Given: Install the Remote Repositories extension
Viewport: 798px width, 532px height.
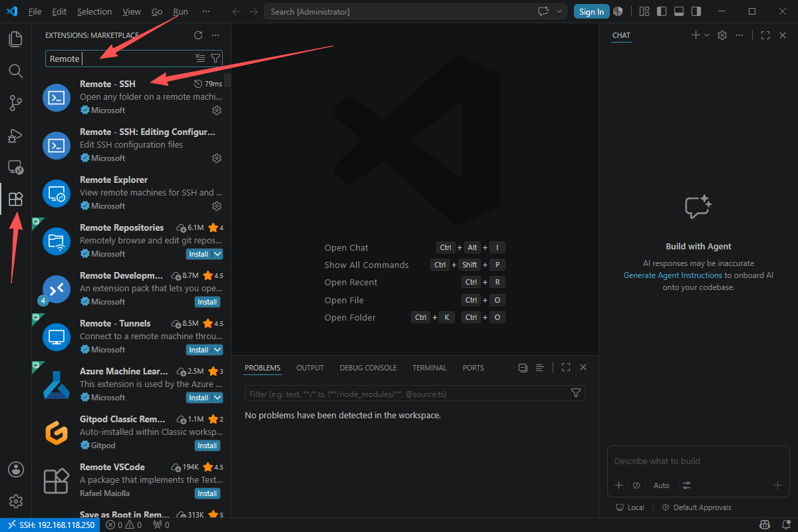Looking at the screenshot, I should coord(198,254).
